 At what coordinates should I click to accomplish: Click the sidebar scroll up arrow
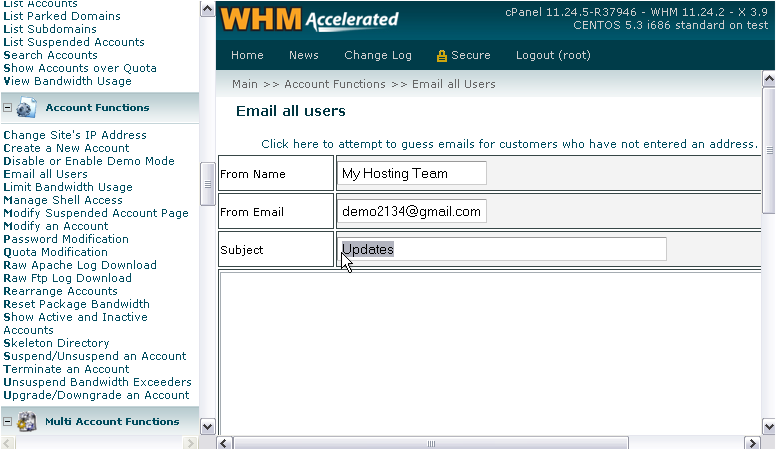207,9
